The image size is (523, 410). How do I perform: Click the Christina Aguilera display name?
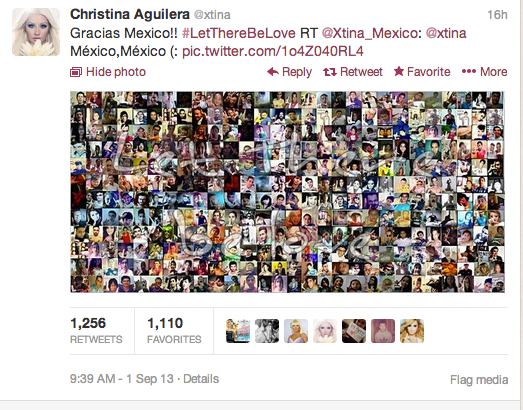pos(130,14)
